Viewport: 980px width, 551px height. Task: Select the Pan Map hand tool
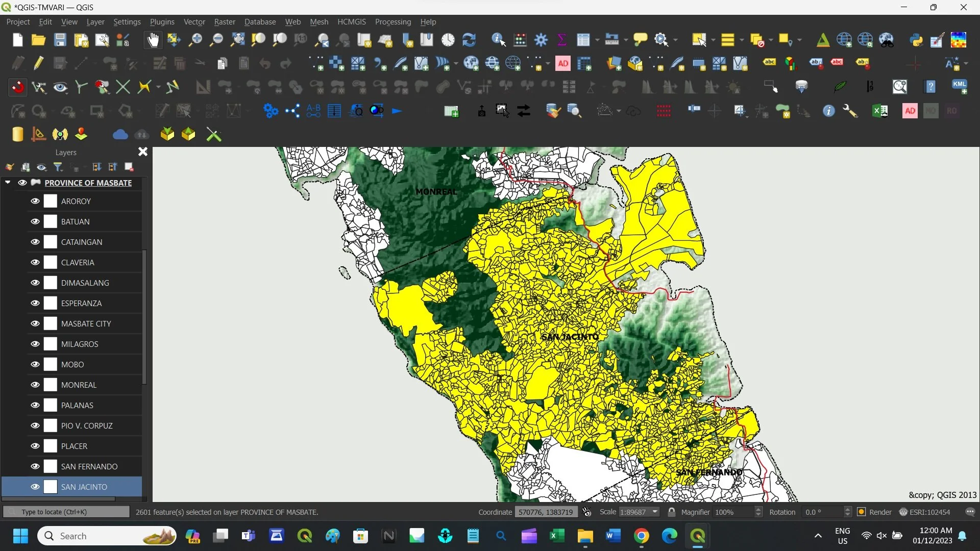tap(153, 40)
